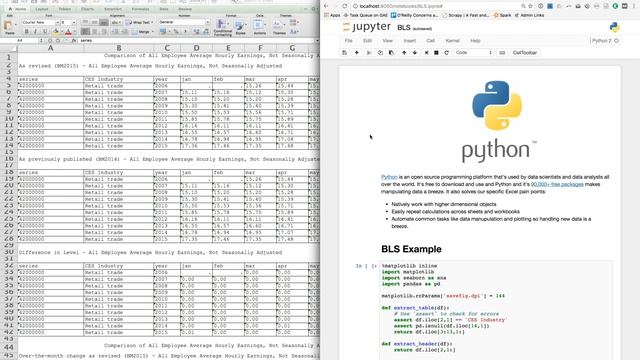Cut selected cell with the scissors icon

[x=369, y=53]
